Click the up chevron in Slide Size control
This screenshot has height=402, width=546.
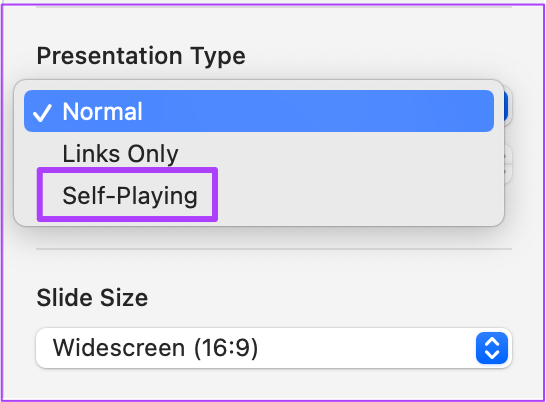[x=492, y=342]
